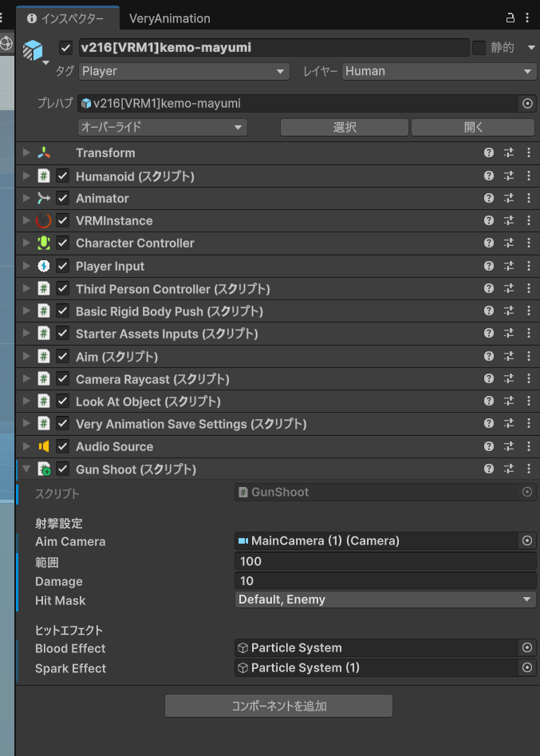Image resolution: width=540 pixels, height=756 pixels.
Task: Click the Damage value input field
Action: point(385,580)
